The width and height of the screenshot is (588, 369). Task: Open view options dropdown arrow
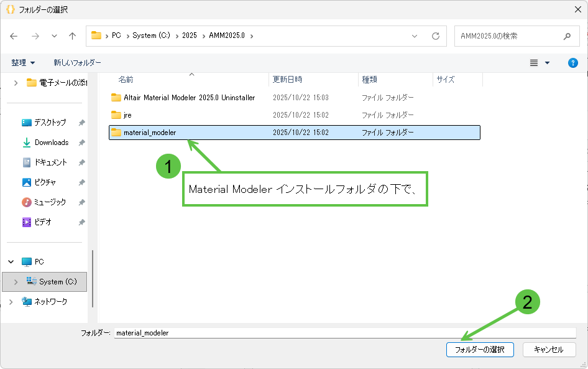coord(547,63)
